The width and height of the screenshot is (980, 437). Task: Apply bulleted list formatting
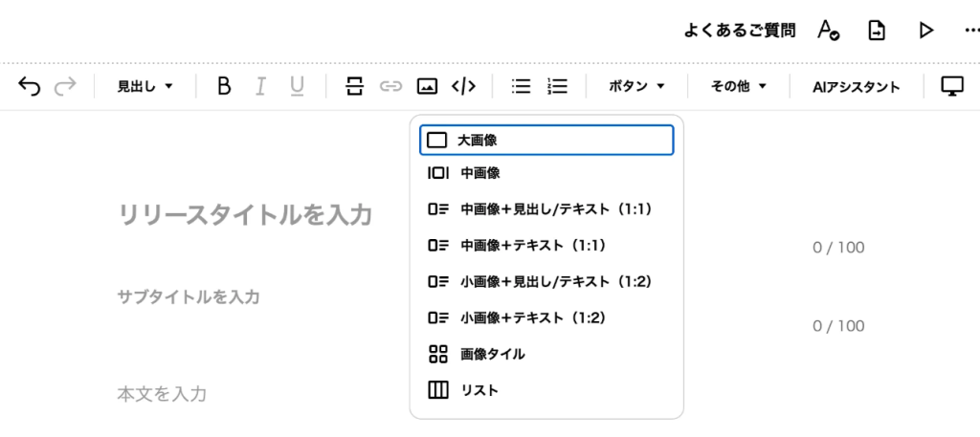click(x=521, y=86)
